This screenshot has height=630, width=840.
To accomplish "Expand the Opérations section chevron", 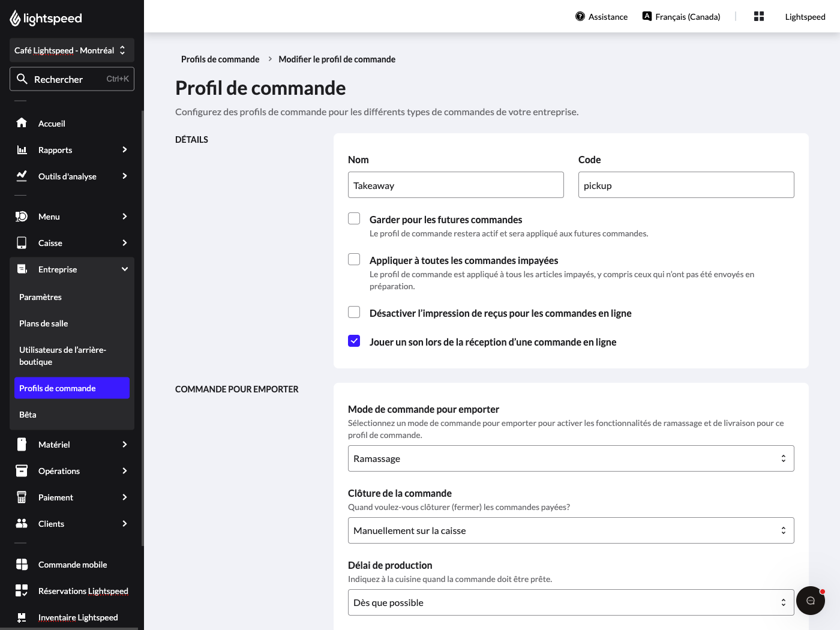I will [x=125, y=471].
